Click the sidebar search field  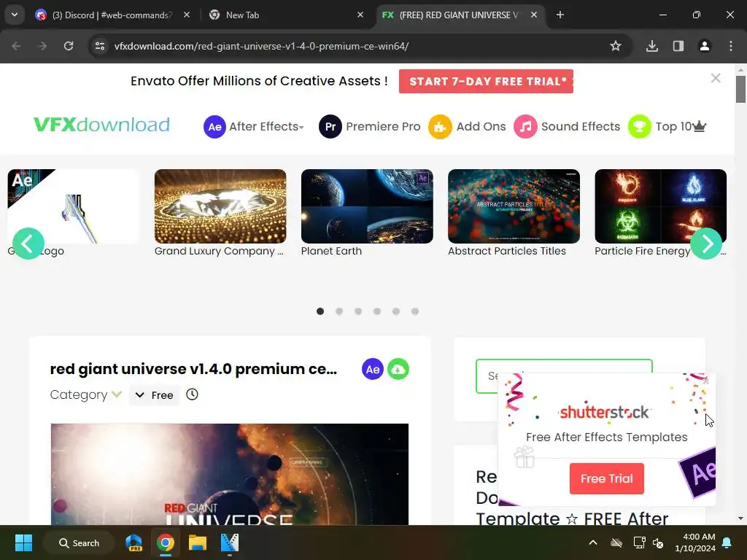click(x=564, y=376)
